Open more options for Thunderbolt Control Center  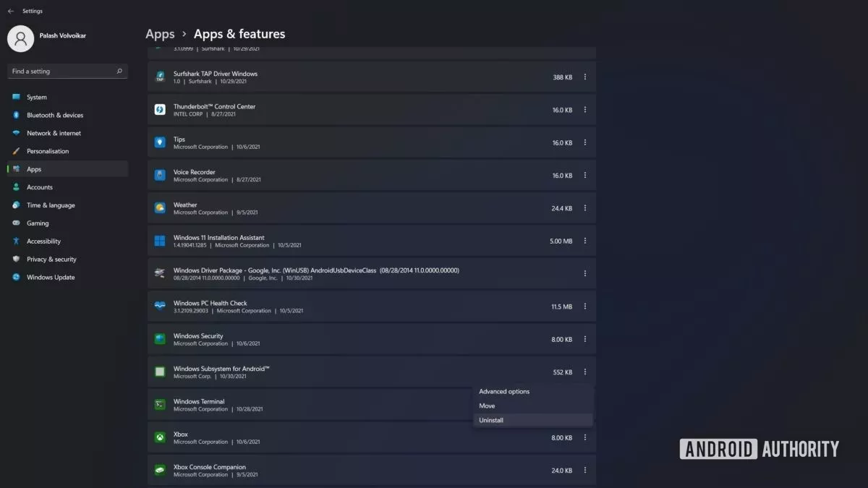585,110
